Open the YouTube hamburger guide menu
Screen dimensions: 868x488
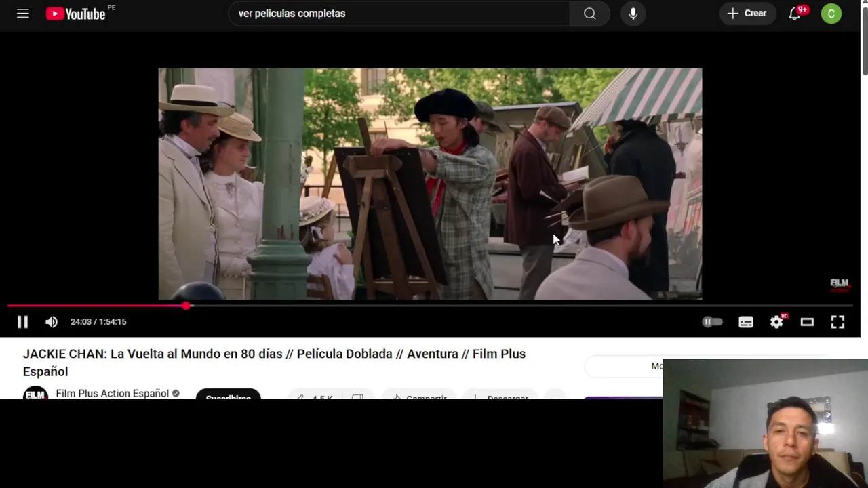pyautogui.click(x=23, y=14)
